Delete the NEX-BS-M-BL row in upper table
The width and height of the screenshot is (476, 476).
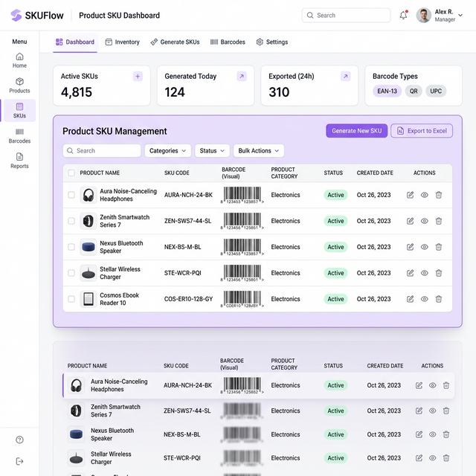click(x=439, y=247)
